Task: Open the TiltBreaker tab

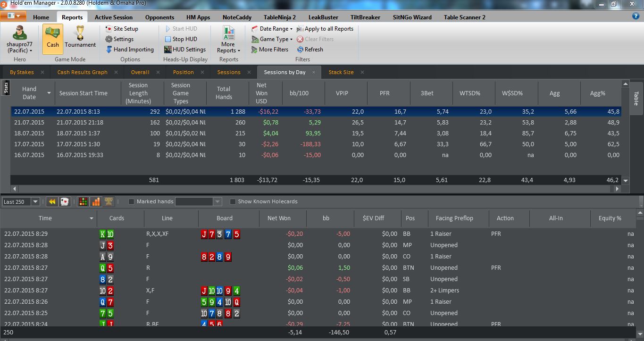Action: pyautogui.click(x=365, y=17)
